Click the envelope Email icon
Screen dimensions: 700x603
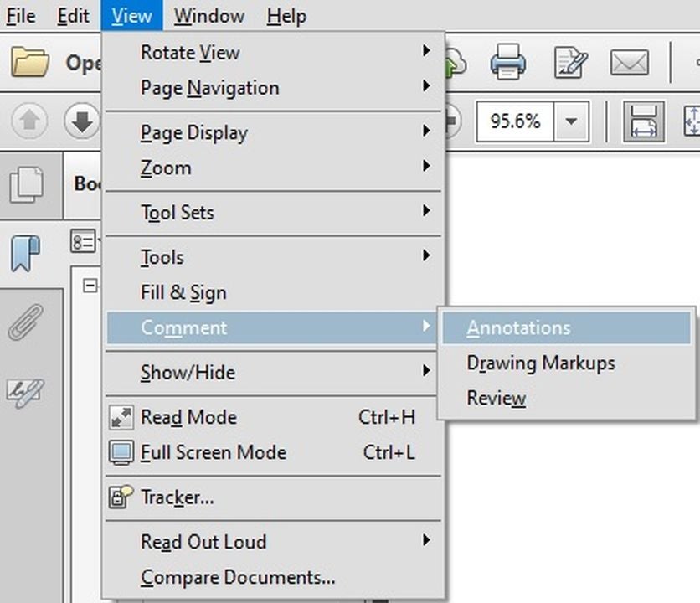pos(629,63)
